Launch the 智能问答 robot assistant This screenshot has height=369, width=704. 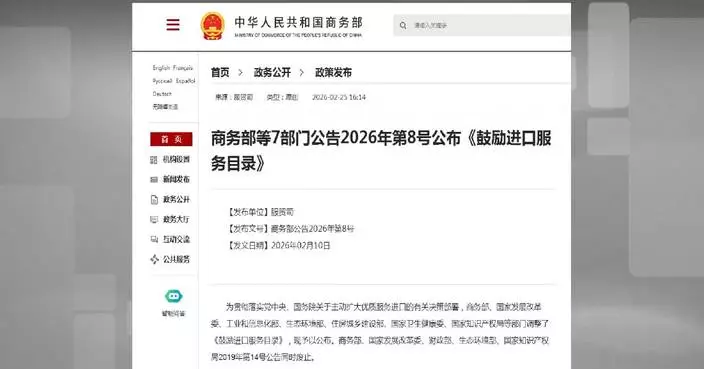[173, 297]
